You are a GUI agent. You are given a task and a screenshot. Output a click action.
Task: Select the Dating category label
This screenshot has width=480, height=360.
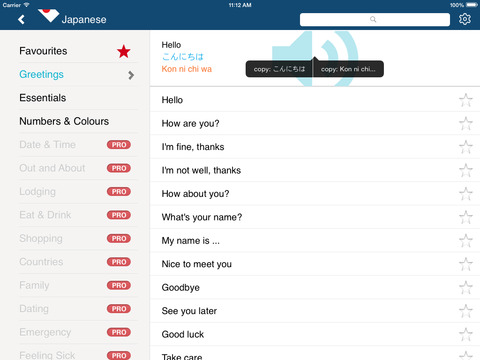[34, 309]
